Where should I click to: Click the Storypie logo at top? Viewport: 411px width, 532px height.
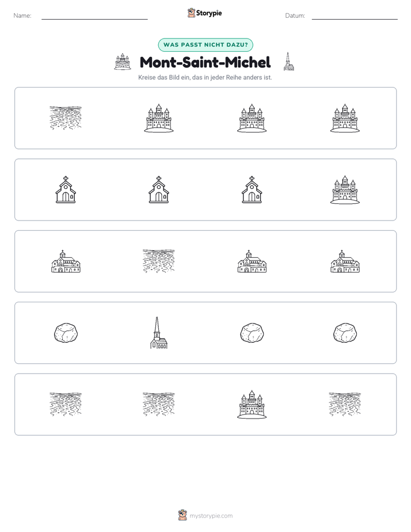pos(204,13)
